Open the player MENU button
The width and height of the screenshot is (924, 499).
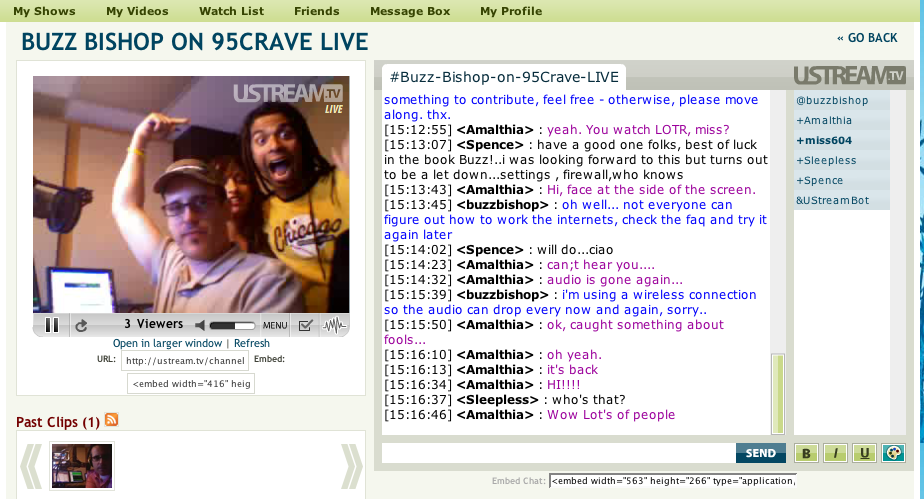(275, 325)
